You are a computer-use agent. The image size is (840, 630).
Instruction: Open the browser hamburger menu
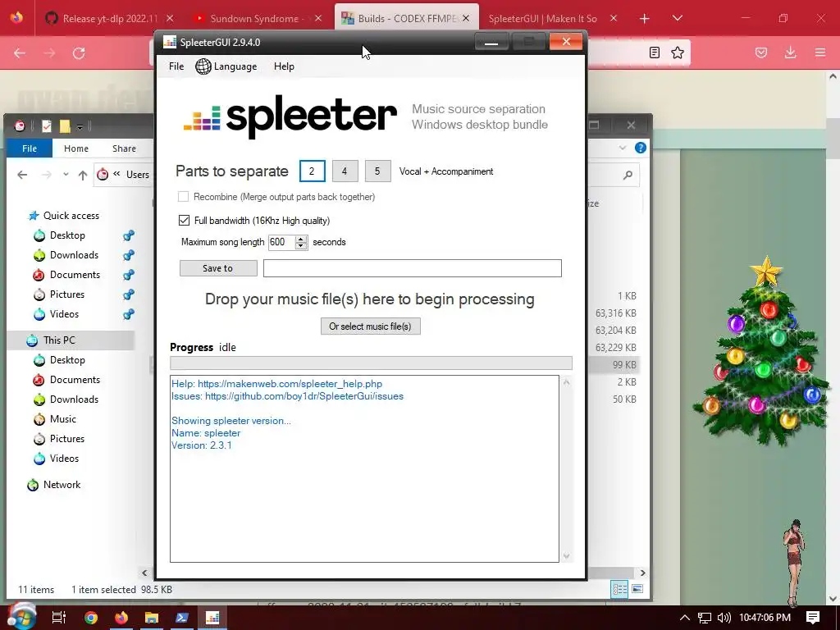tap(820, 52)
